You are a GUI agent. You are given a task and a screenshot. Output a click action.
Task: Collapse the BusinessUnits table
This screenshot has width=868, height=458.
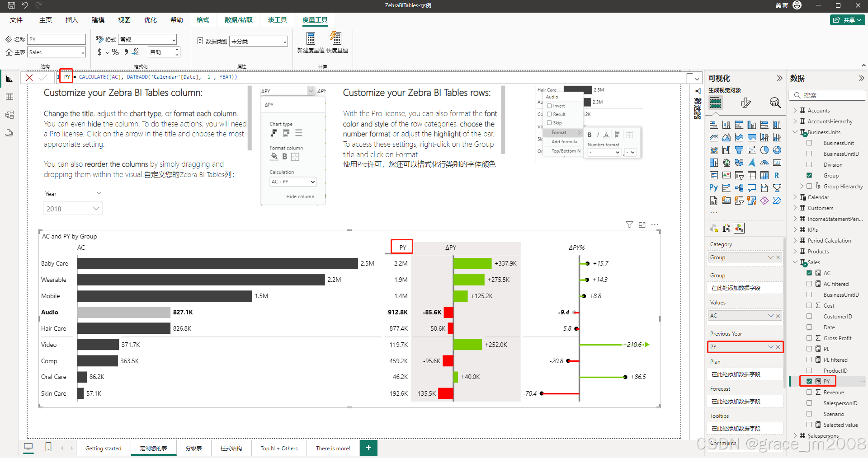coord(795,132)
